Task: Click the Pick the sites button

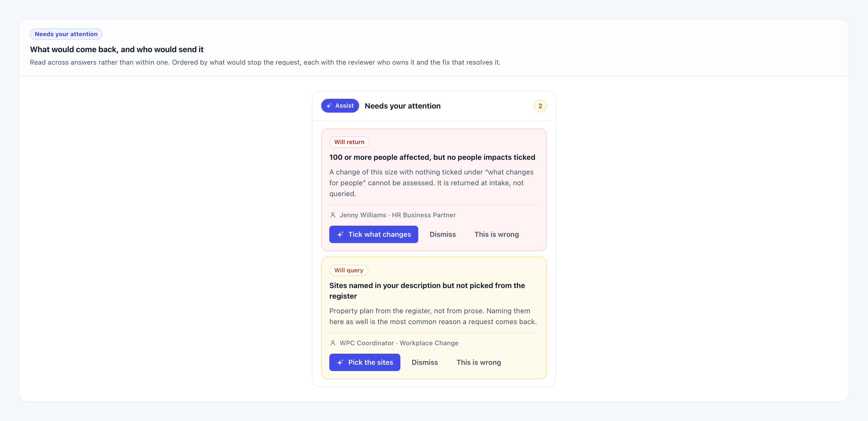Action: tap(365, 362)
